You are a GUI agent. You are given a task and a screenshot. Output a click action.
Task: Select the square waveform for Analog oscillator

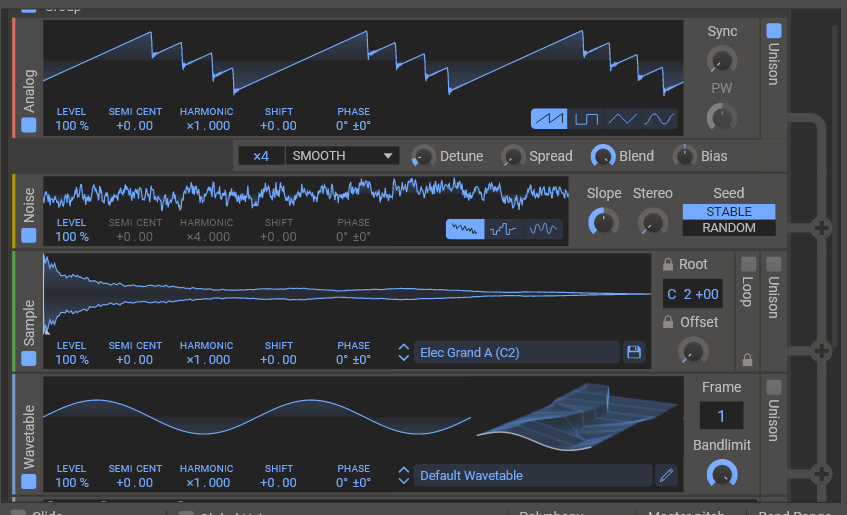586,118
